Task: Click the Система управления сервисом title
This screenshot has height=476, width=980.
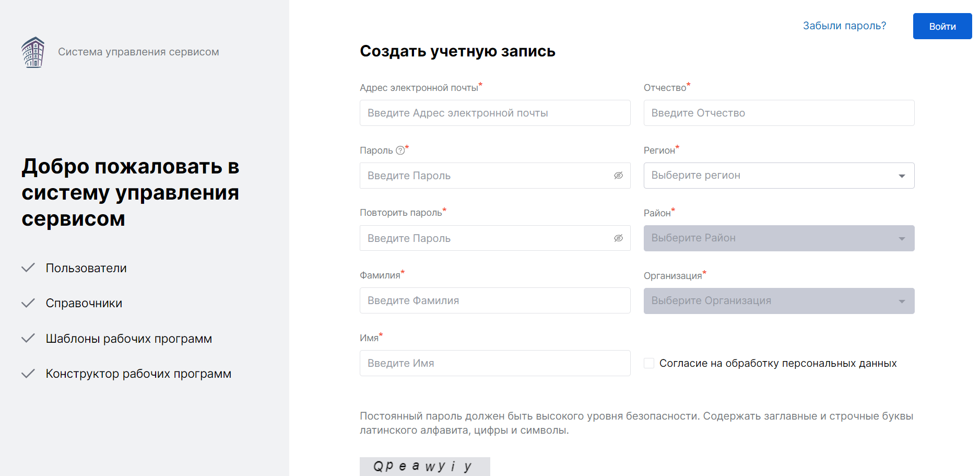Action: [138, 52]
